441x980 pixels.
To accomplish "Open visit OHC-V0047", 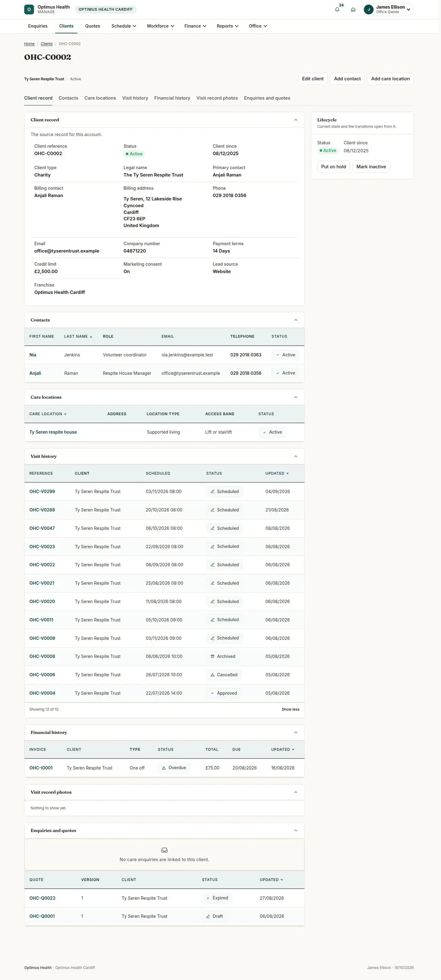I will click(x=42, y=528).
